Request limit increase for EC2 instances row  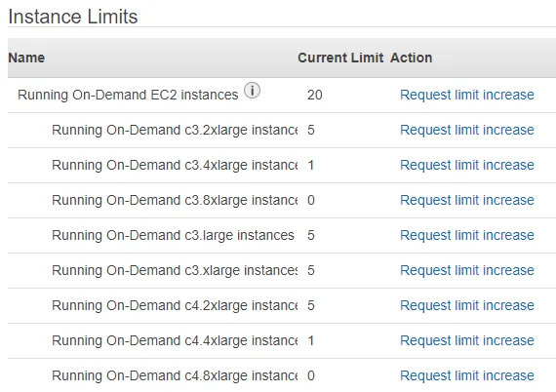[467, 95]
